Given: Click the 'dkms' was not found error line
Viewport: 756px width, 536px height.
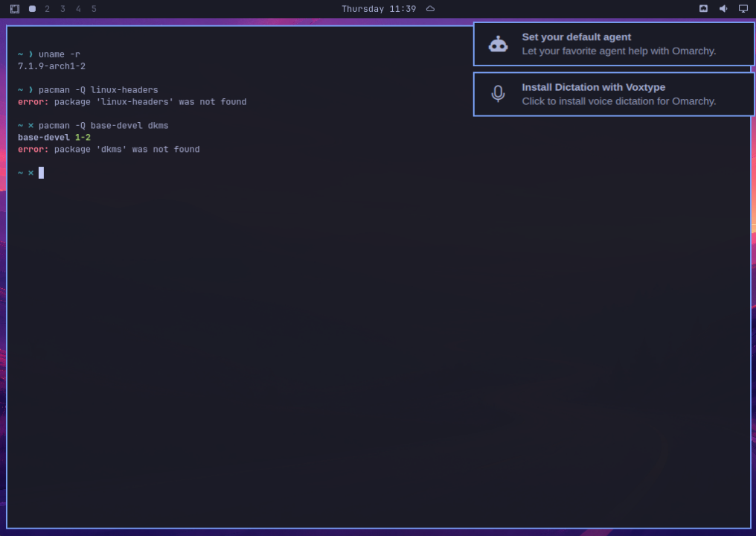Looking at the screenshot, I should point(109,150).
